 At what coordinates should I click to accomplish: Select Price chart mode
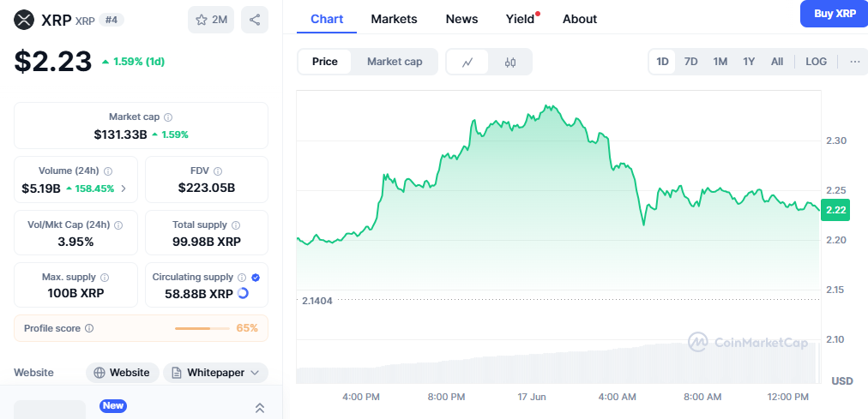[325, 62]
